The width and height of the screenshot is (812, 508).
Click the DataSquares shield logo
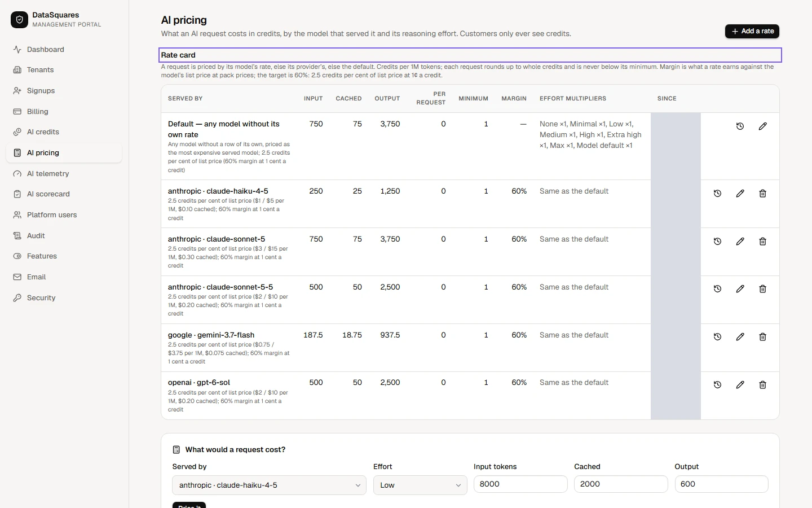19,20
